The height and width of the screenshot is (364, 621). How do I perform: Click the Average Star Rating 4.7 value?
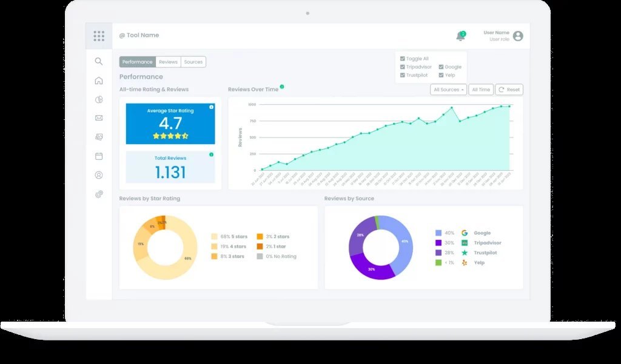170,124
